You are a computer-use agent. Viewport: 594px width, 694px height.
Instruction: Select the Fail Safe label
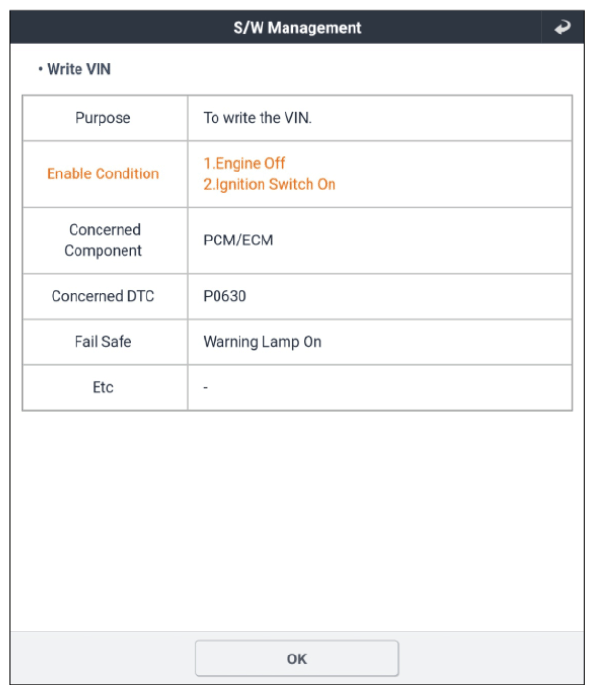click(x=103, y=341)
